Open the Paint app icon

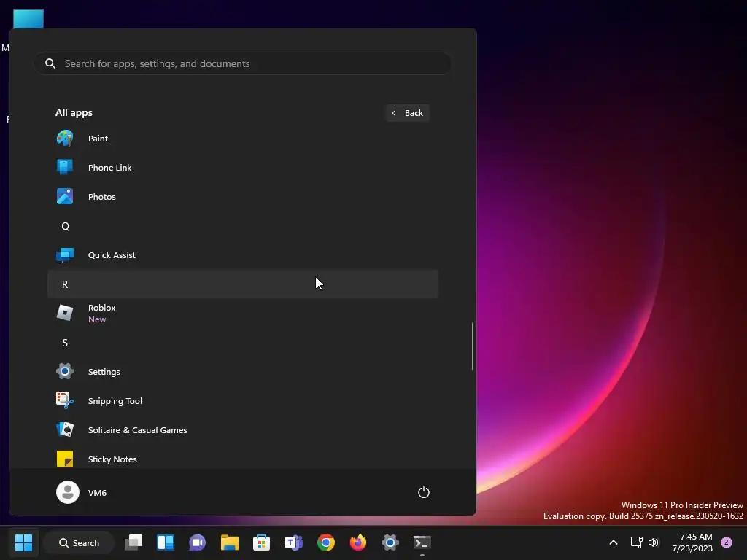click(65, 139)
